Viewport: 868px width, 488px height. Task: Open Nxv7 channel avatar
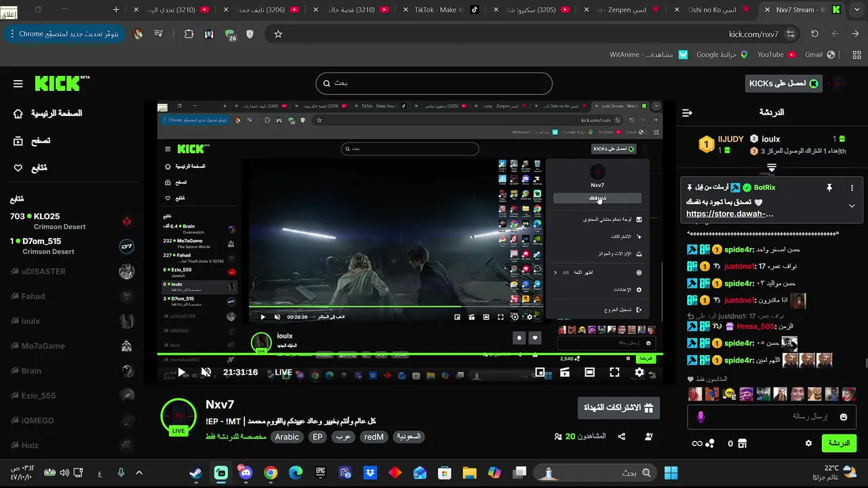(x=179, y=416)
